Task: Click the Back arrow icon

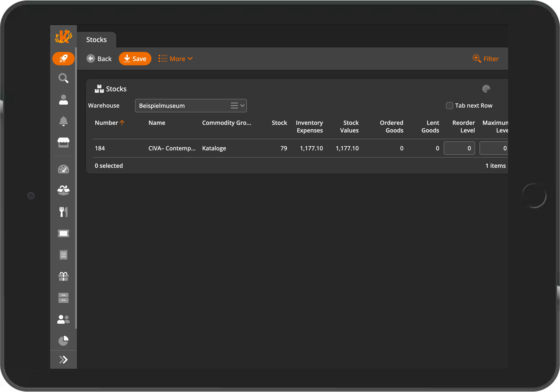Action: pos(91,59)
